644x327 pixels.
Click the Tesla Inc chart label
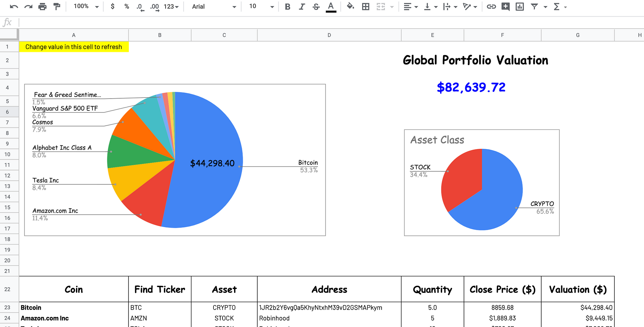[x=45, y=180]
